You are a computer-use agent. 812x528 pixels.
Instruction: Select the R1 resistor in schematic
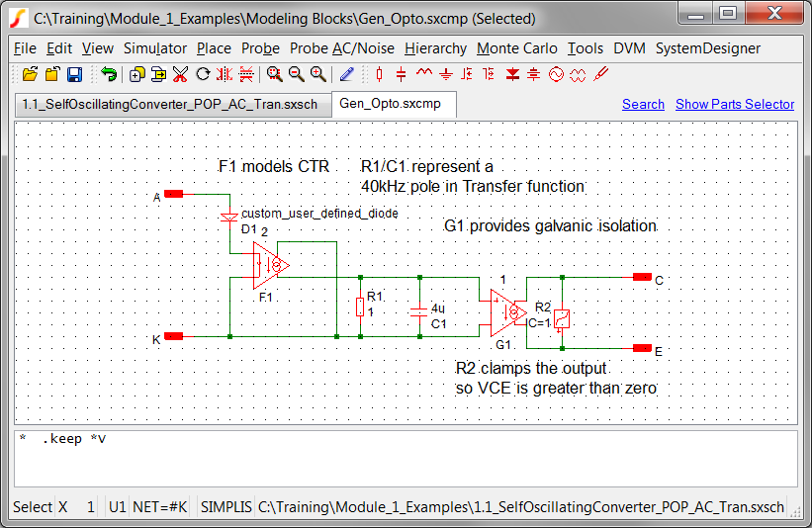coord(360,308)
